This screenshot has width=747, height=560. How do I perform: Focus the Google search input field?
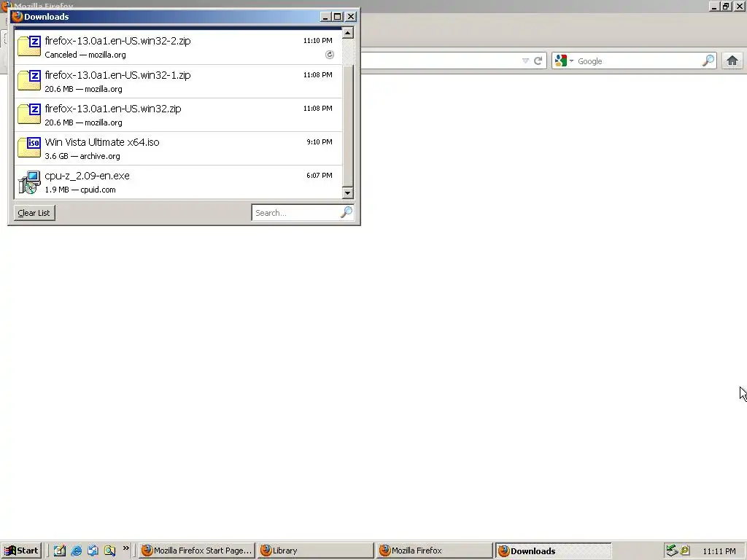(638, 61)
